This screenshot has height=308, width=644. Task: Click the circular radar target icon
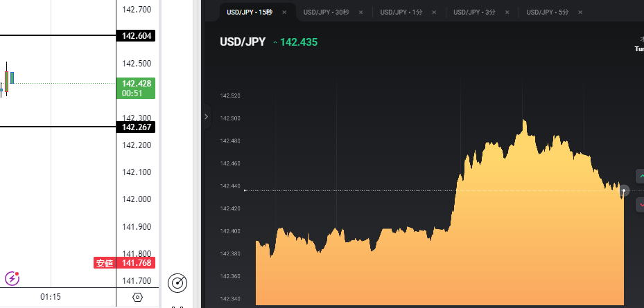tap(178, 282)
